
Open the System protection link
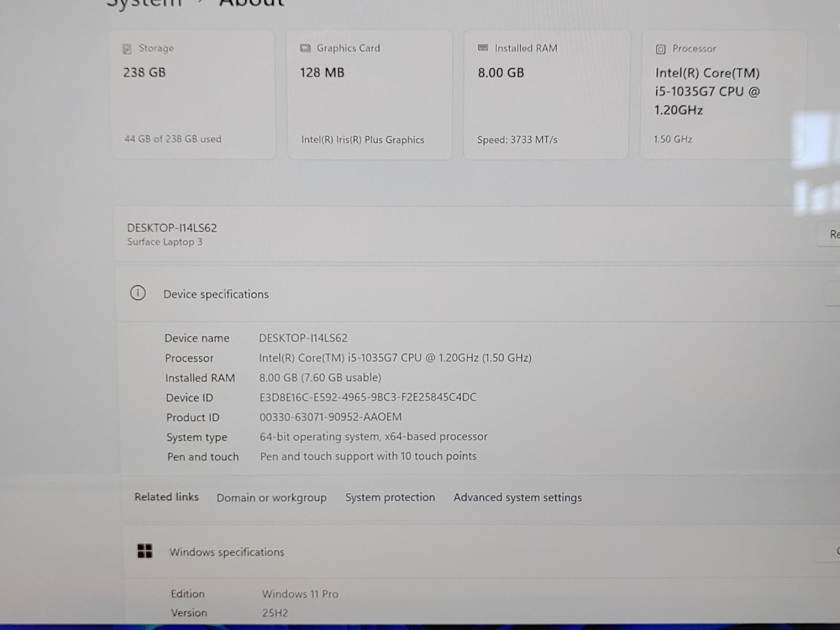pyautogui.click(x=390, y=497)
